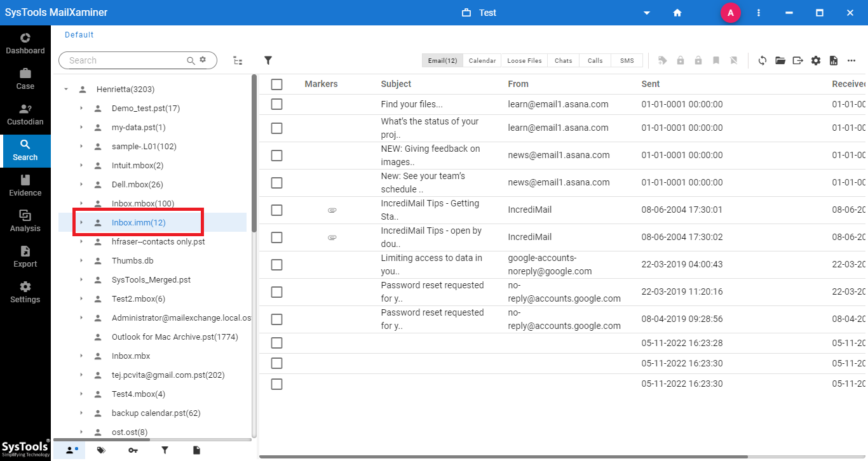868x461 pixels.
Task: Click the export arrow toolbar icon
Action: pos(798,60)
